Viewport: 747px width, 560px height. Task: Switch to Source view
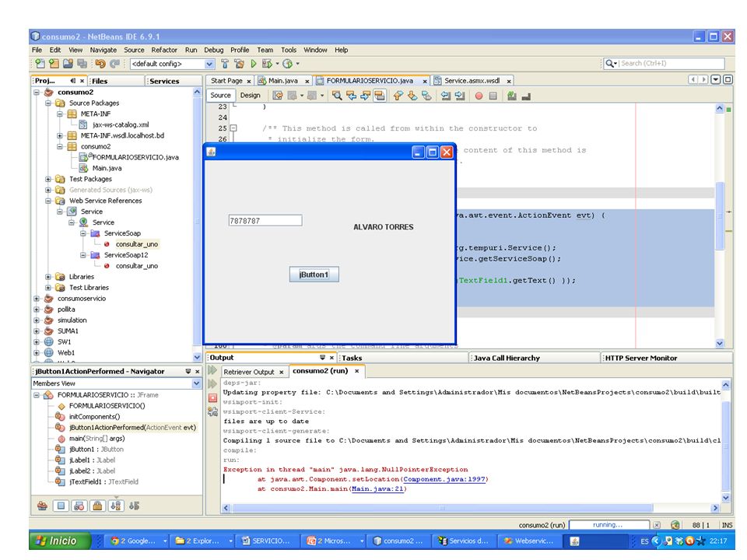220,95
